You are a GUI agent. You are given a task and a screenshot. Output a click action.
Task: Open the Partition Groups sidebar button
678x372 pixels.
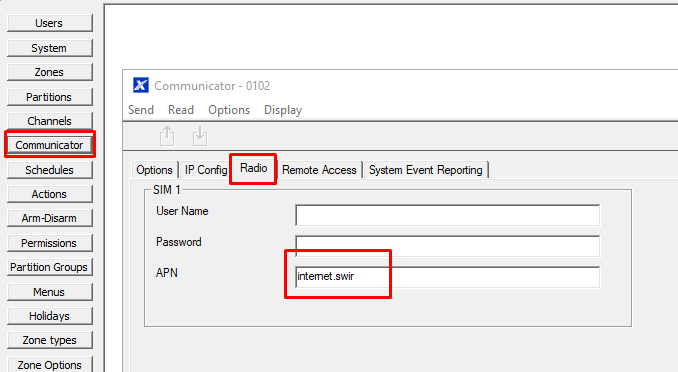point(49,267)
